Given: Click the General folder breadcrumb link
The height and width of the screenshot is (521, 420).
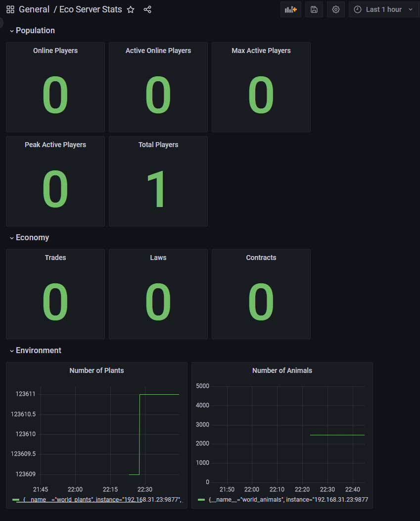Looking at the screenshot, I should (x=34, y=9).
